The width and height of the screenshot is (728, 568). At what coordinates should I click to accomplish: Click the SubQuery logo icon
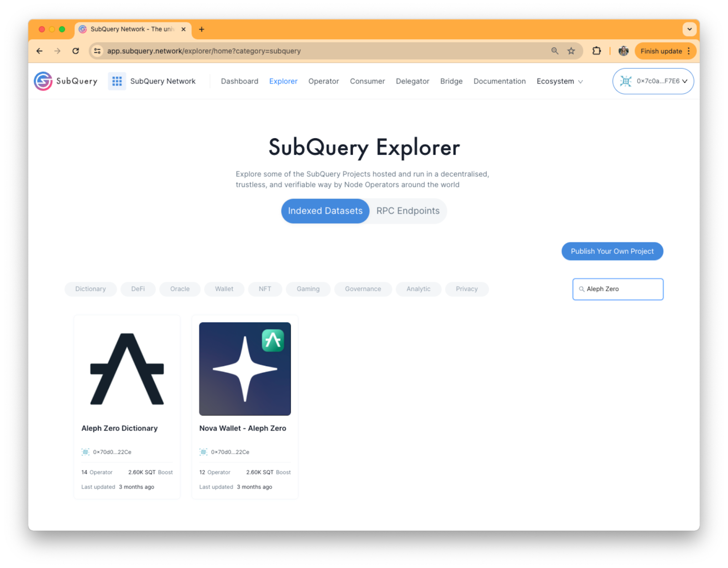43,81
